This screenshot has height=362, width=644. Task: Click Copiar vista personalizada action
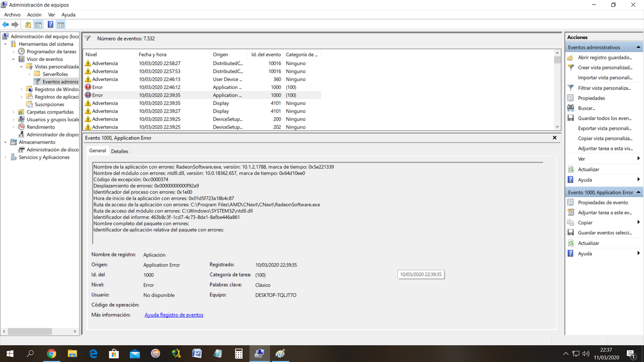click(x=605, y=139)
